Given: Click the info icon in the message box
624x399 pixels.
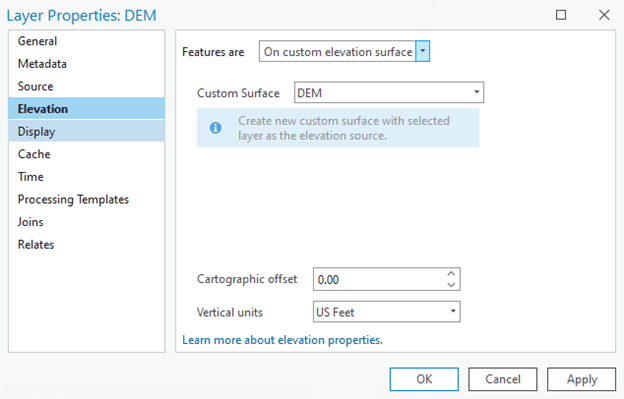Looking at the screenshot, I should (x=215, y=128).
